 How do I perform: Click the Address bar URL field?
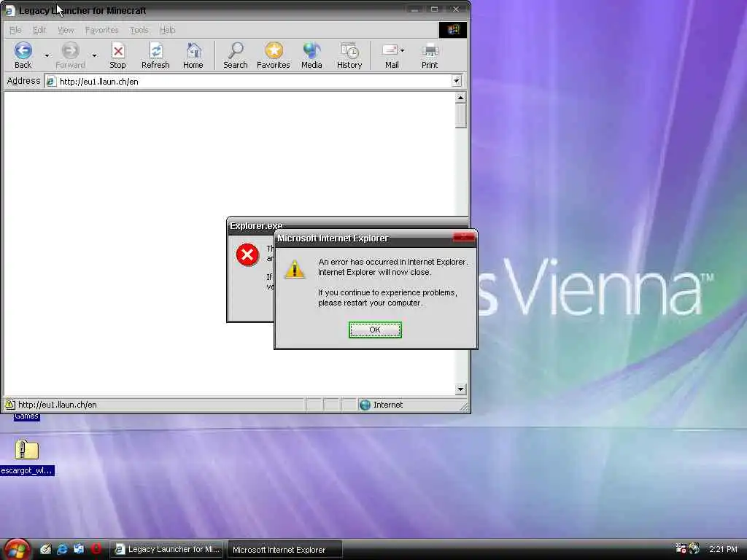point(252,82)
